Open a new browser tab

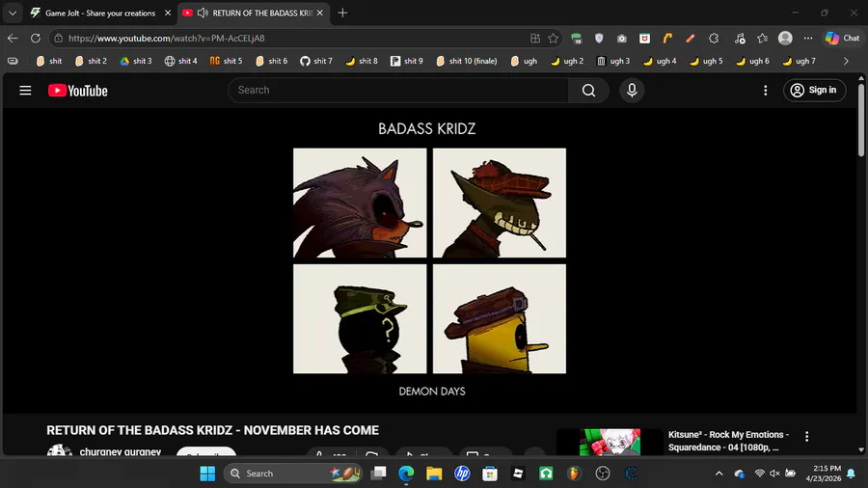point(342,13)
